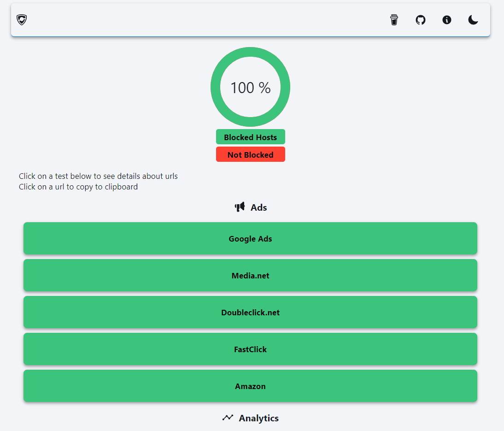Click the green Blocked Hosts legend label
The width and height of the screenshot is (504, 431).
(250, 137)
